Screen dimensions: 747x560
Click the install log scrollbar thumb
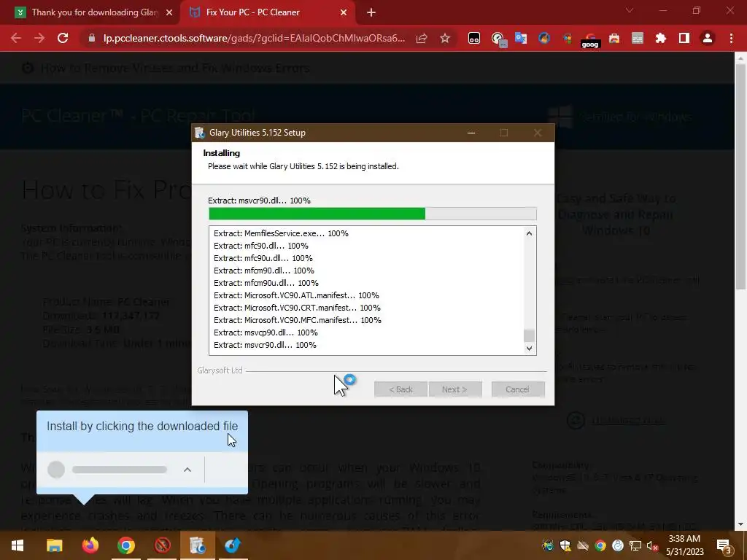[x=529, y=335]
